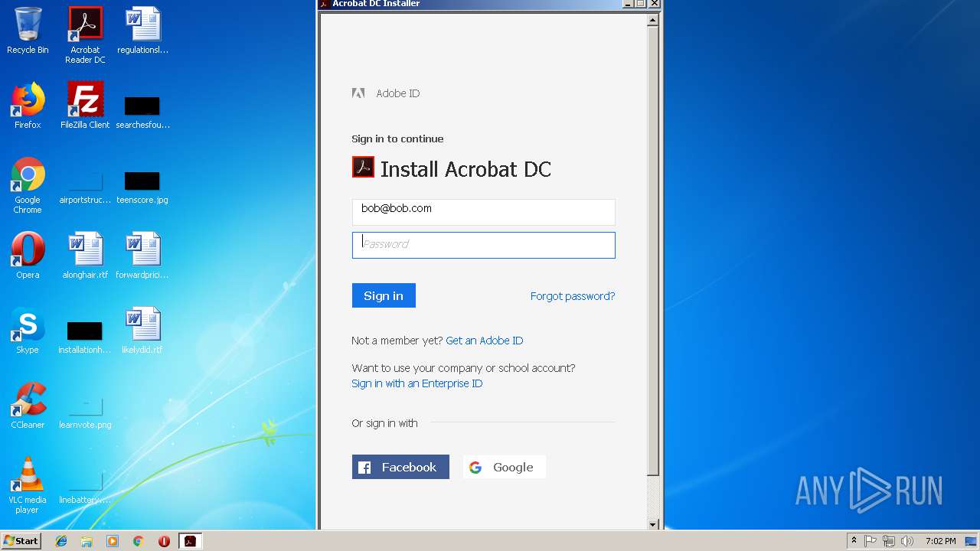Open the network status tray icon

coord(889,541)
